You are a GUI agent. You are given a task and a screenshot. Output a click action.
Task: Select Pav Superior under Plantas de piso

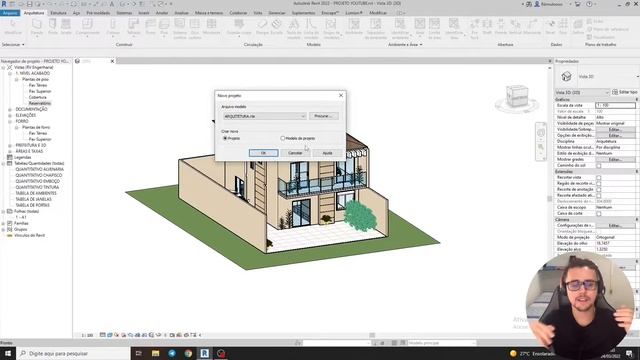40,91
